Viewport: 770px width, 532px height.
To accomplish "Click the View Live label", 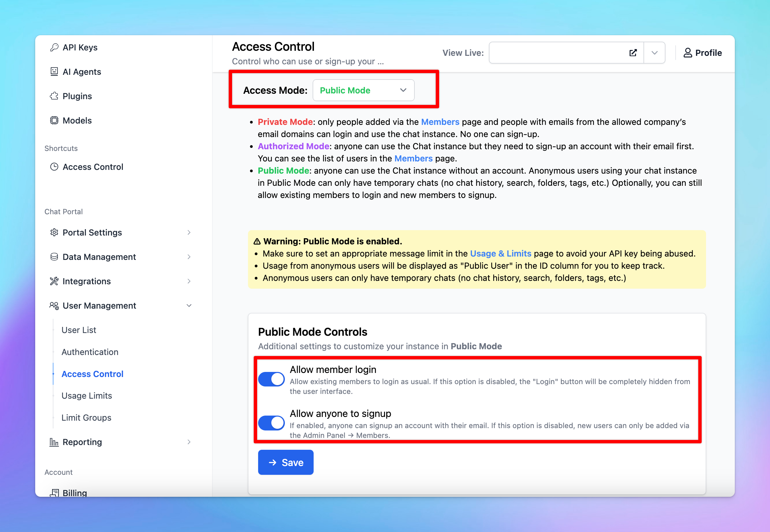I will pos(463,53).
